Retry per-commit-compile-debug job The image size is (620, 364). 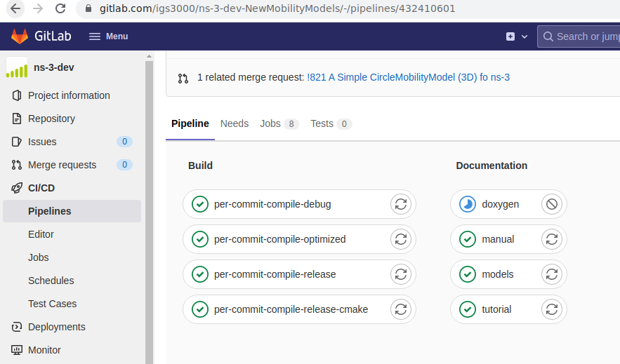coord(401,204)
